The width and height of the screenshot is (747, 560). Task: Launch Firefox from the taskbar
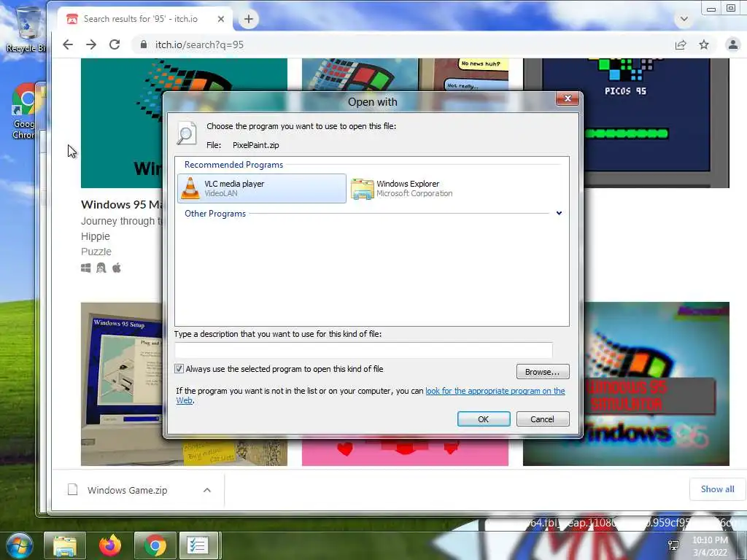click(x=110, y=545)
